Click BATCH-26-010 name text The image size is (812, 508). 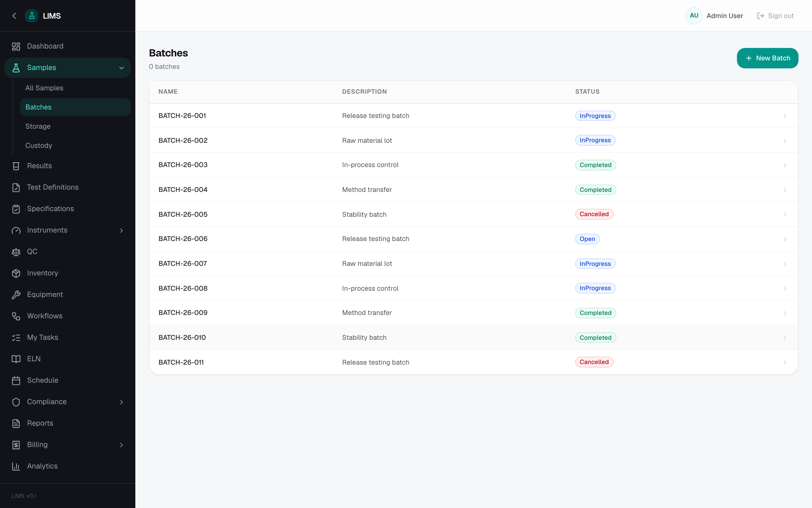[x=182, y=338]
